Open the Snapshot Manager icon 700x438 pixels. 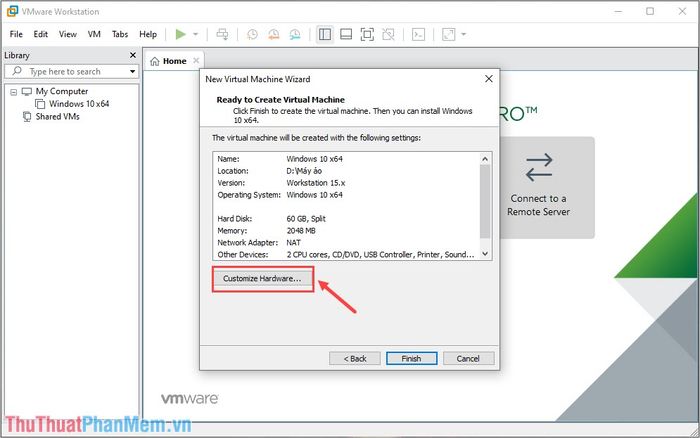[x=295, y=34]
